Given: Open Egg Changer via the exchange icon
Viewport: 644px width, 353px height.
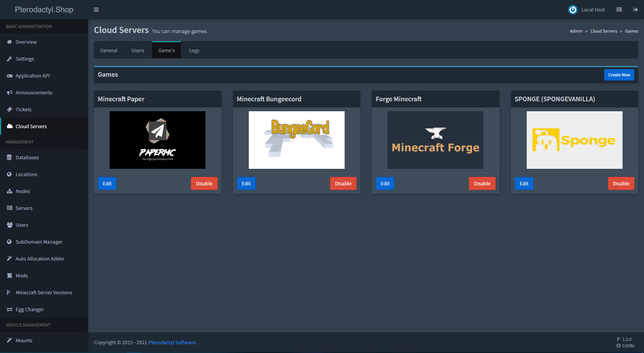Looking at the screenshot, I should point(10,309).
